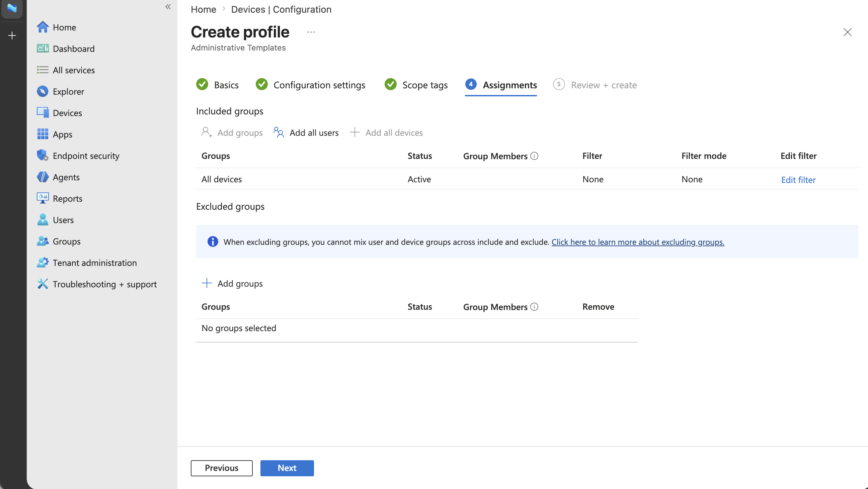868x489 pixels.
Task: Open the Apps grid icon
Action: 43,134
